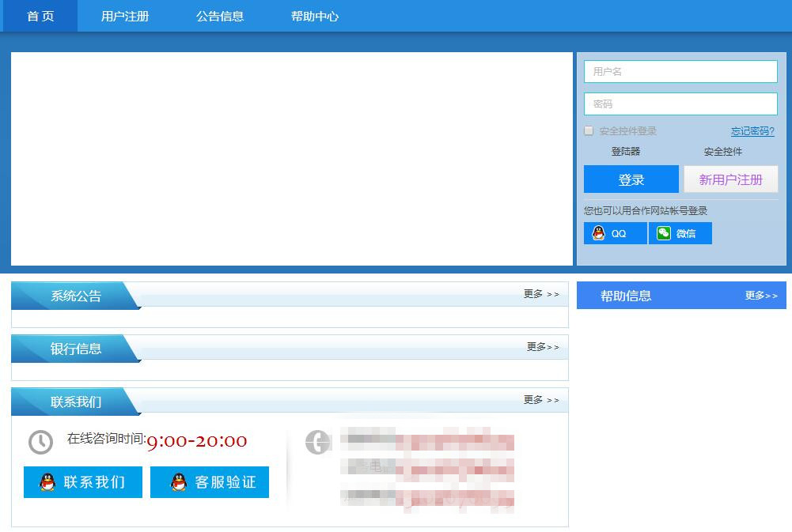The image size is (792, 532).
Task: Open QQ chat via 联系我们 button
Action: click(x=83, y=482)
